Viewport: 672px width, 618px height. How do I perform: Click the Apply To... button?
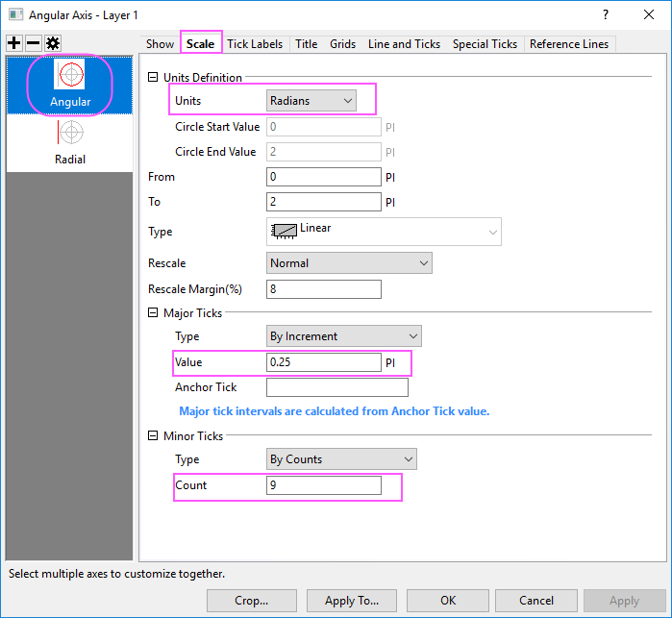point(352,601)
